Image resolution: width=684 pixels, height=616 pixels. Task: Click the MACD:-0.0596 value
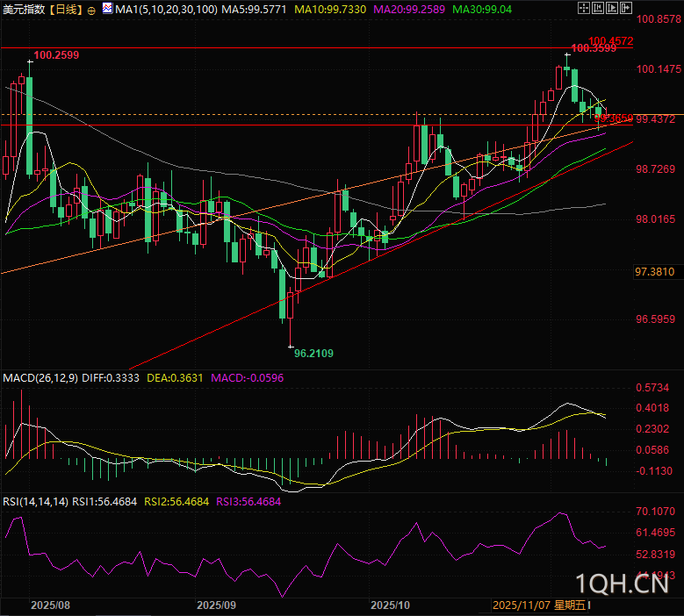tap(248, 378)
